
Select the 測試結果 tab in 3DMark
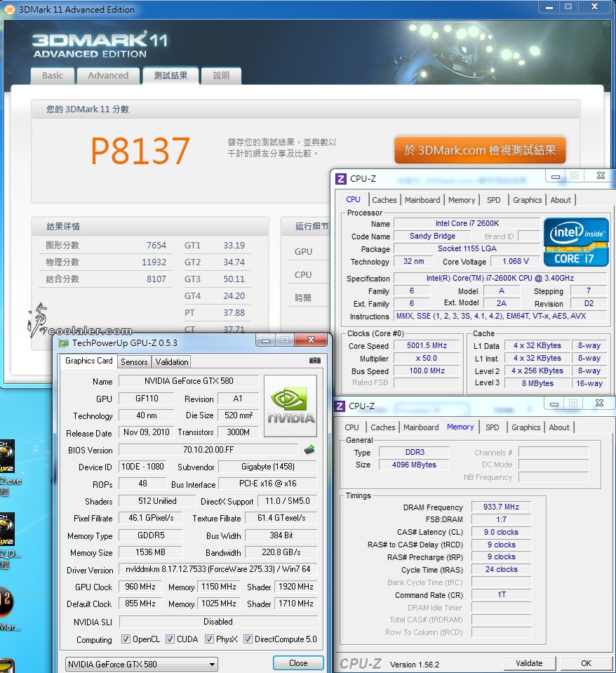coord(170,76)
